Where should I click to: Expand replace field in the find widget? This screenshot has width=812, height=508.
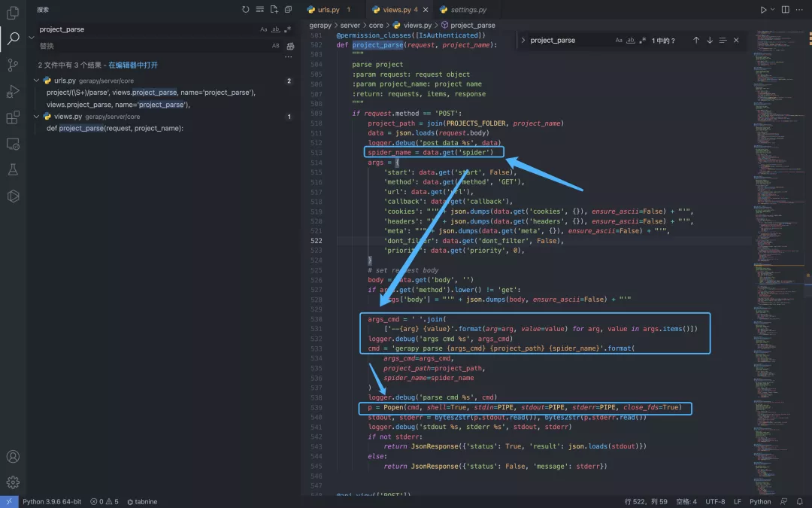(x=523, y=41)
